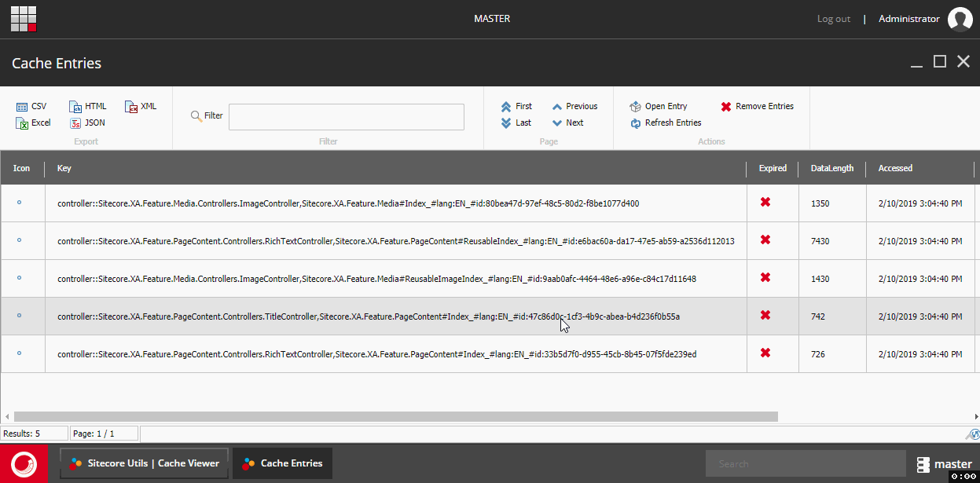Open the selected cache Entry
This screenshot has width=980, height=483.
tap(659, 106)
